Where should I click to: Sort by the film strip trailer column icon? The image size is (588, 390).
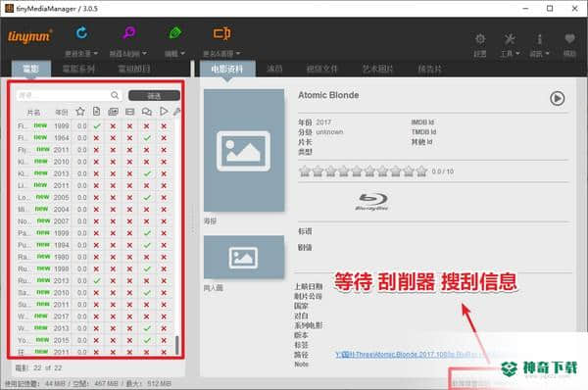click(129, 112)
